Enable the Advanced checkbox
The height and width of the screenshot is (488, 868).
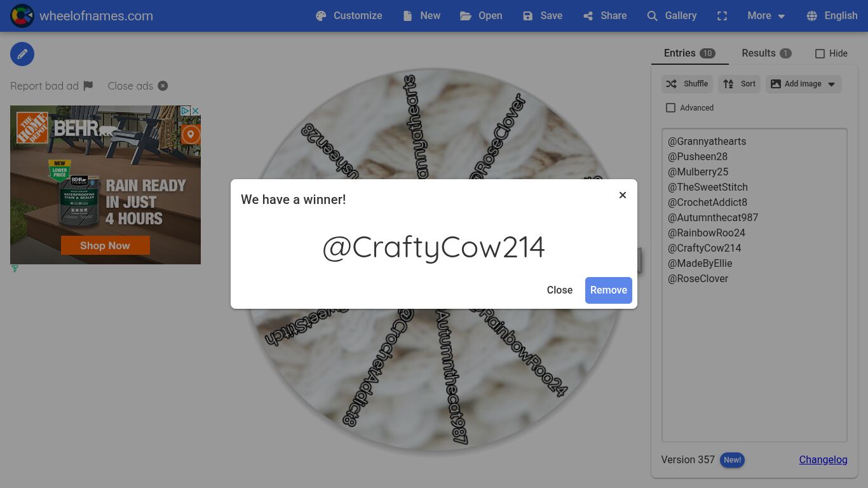(x=670, y=108)
